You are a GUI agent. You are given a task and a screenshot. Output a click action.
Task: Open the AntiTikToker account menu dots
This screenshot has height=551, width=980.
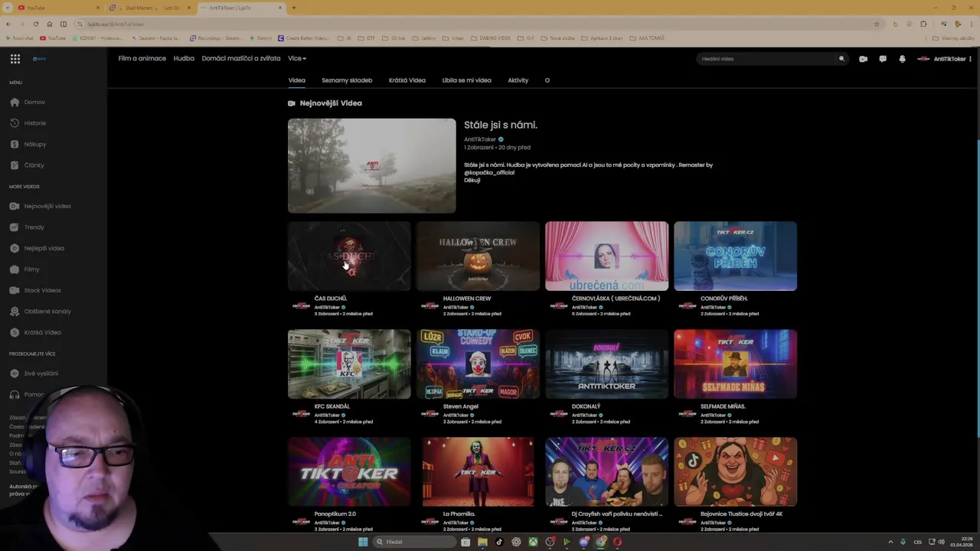coord(970,59)
